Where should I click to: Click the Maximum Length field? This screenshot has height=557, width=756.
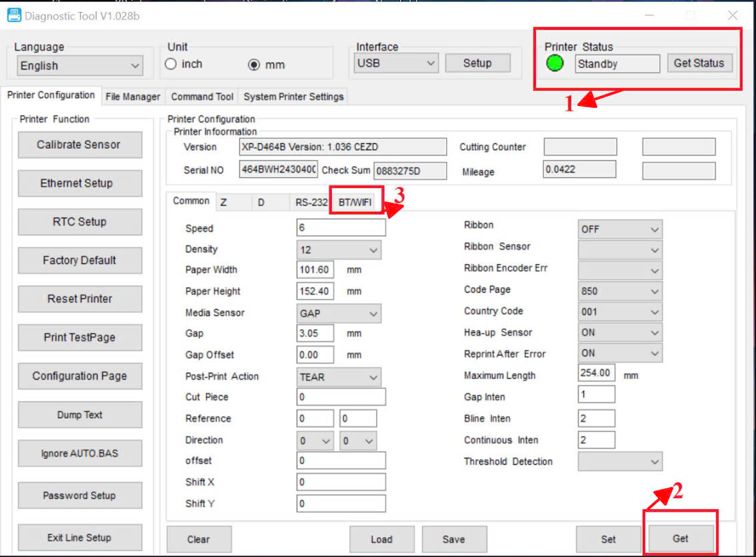point(597,373)
